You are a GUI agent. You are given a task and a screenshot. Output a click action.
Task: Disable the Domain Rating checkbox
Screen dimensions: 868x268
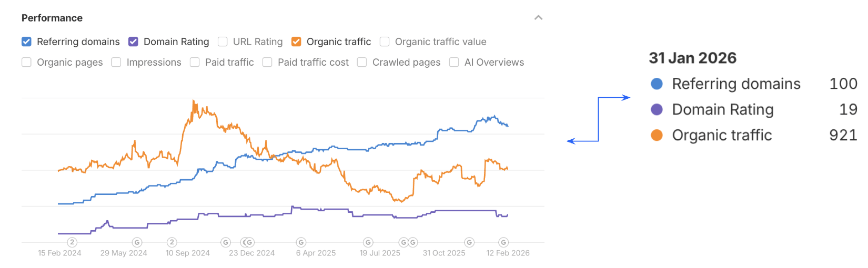[134, 42]
